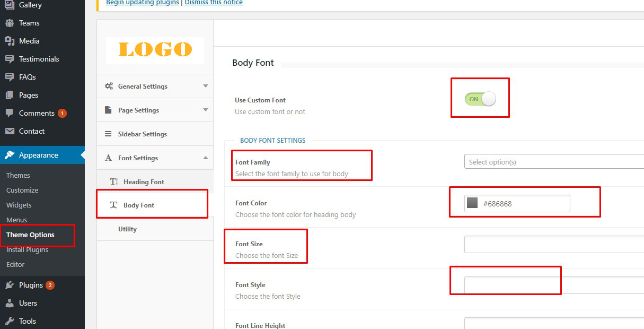The height and width of the screenshot is (329, 644).
Task: Click the Teams people icon
Action: [x=10, y=23]
